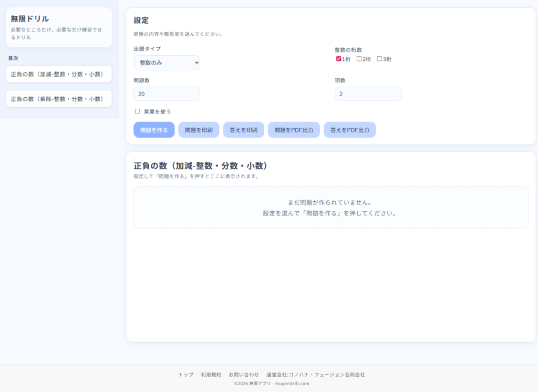This screenshot has width=538, height=392.
Task: Click the 問題数 input field
Action: pos(167,94)
